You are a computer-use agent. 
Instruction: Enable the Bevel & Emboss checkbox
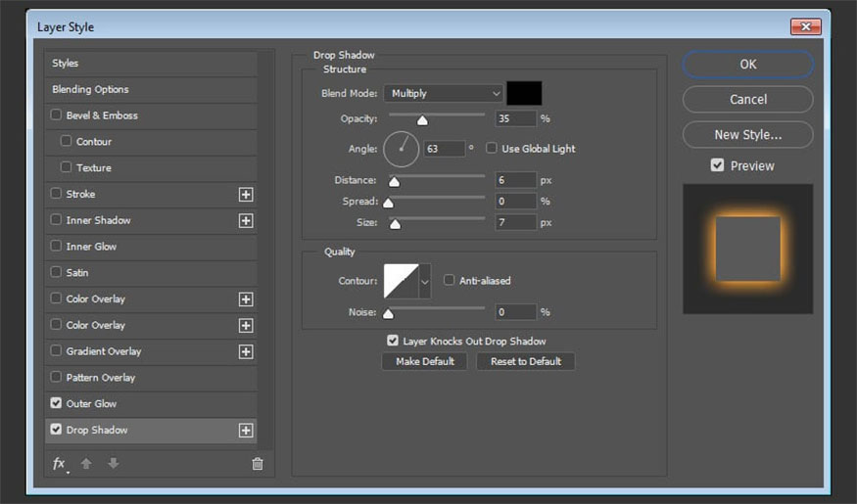[x=56, y=115]
